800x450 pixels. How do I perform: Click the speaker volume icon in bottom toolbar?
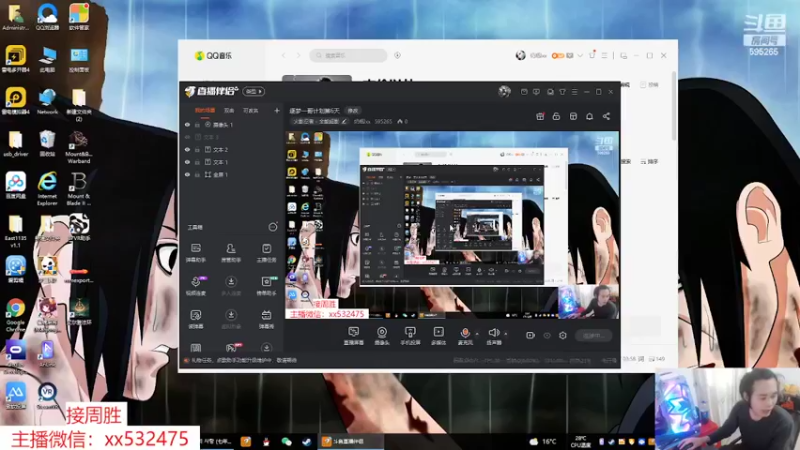click(x=493, y=333)
